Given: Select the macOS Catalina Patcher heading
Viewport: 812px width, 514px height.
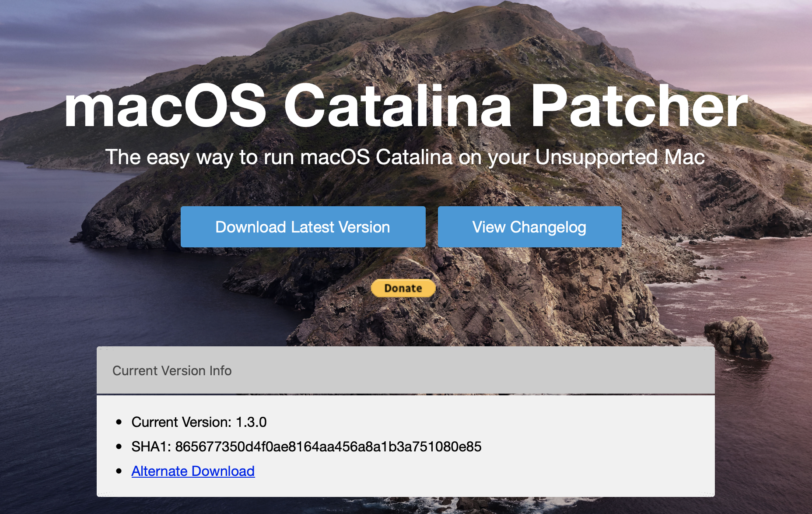Looking at the screenshot, I should 406,106.
